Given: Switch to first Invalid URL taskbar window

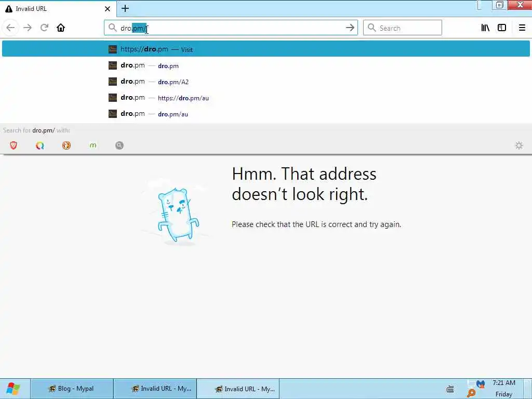Looking at the screenshot, I should click(155, 389).
